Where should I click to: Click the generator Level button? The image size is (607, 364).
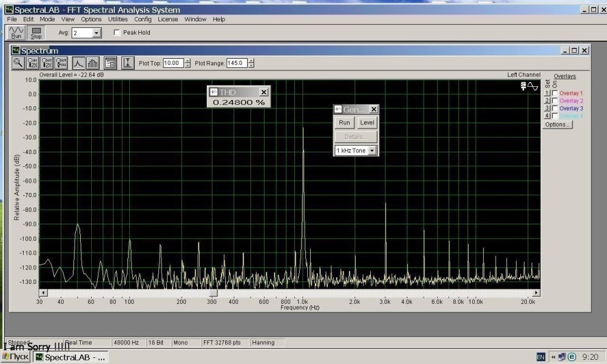point(367,123)
